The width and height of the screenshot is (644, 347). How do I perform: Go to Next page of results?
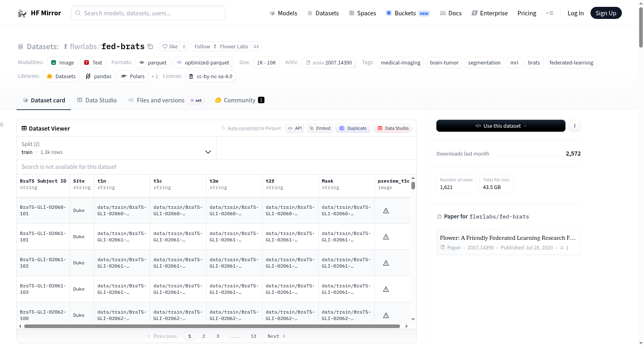pos(277,336)
